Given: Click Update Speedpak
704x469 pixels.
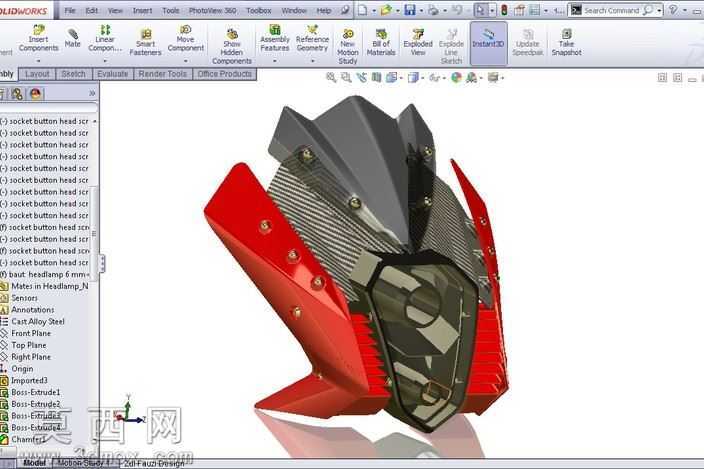Looking at the screenshot, I should pyautogui.click(x=528, y=42).
